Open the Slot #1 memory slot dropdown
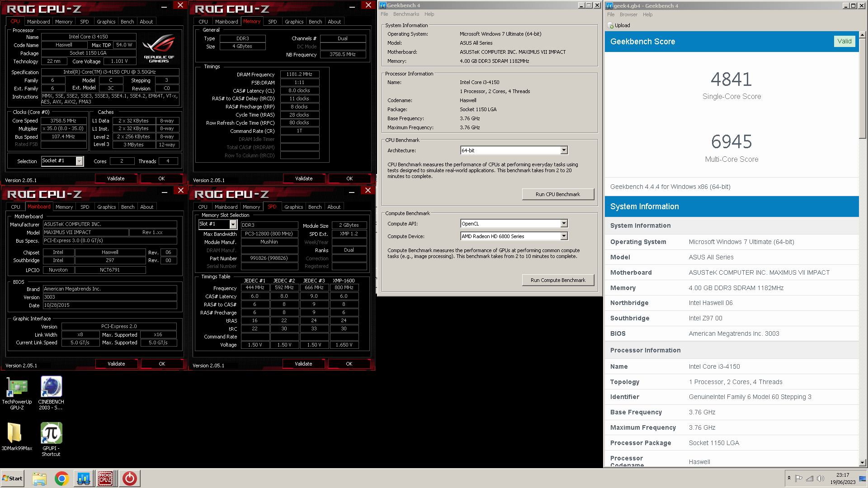 click(233, 224)
